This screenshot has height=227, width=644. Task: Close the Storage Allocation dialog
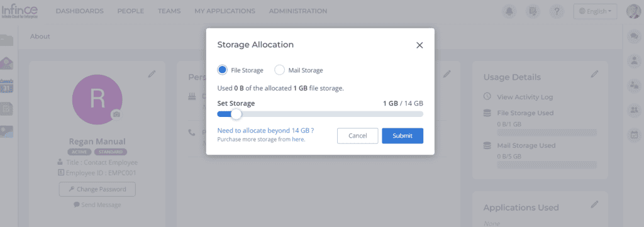[419, 45]
